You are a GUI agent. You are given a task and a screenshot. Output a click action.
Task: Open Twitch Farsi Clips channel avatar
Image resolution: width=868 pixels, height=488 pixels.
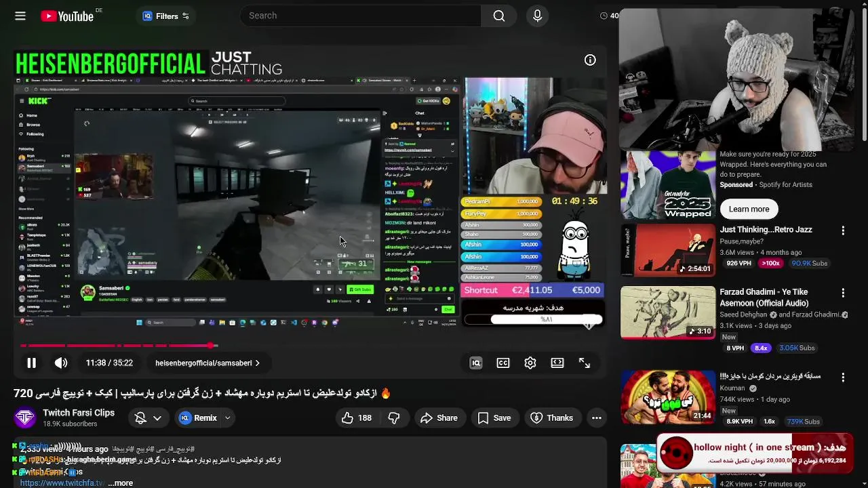click(x=25, y=418)
